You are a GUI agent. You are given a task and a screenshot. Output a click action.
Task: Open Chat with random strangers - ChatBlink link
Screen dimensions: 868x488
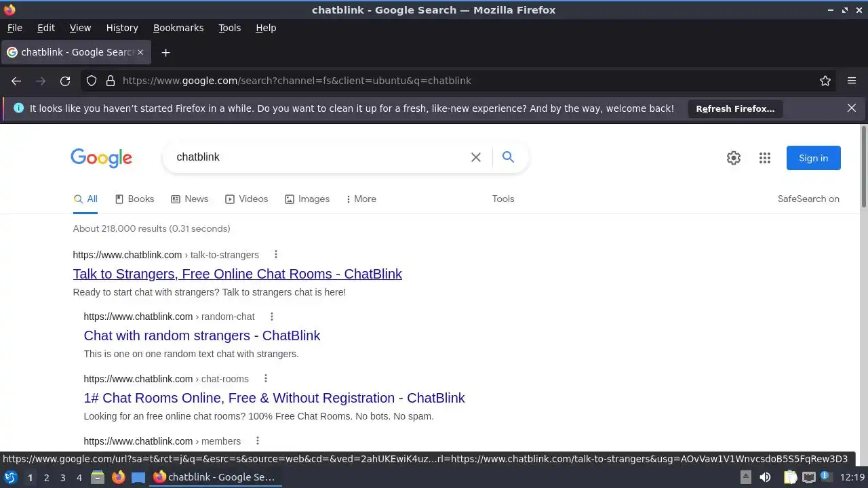202,335
